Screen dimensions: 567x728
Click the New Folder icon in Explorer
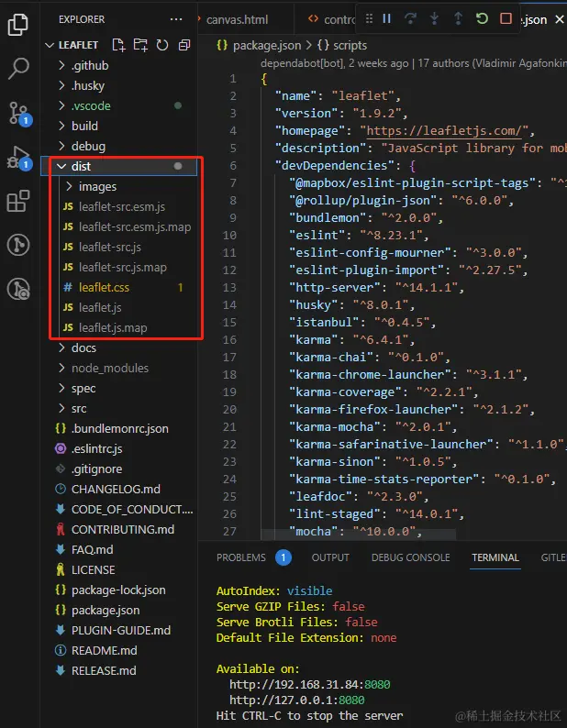pos(140,45)
